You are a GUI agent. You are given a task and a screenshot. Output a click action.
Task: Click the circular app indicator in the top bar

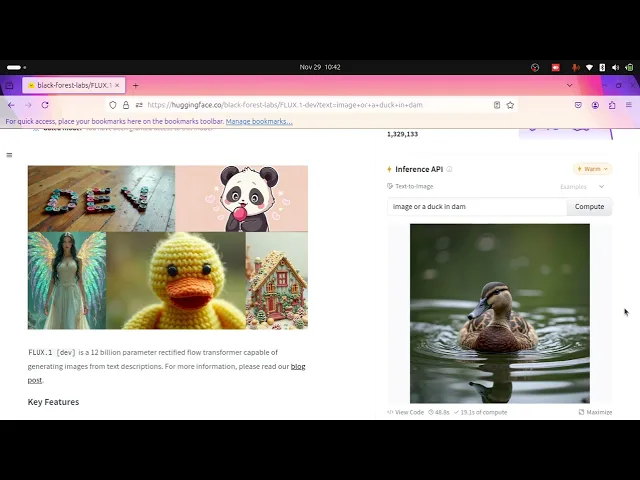[x=535, y=67]
